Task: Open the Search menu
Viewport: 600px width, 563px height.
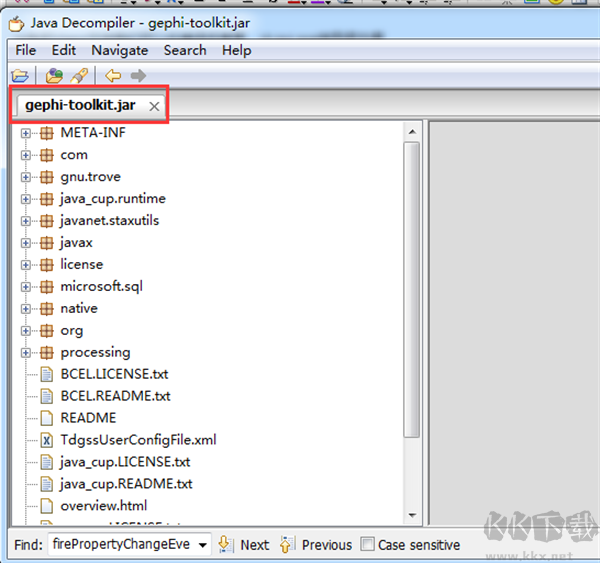Action: pyautogui.click(x=185, y=50)
